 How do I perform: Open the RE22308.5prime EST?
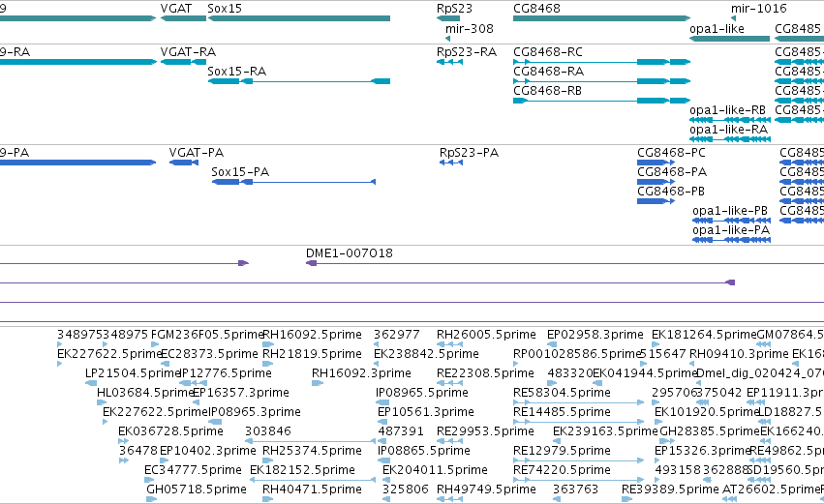pos(449,383)
